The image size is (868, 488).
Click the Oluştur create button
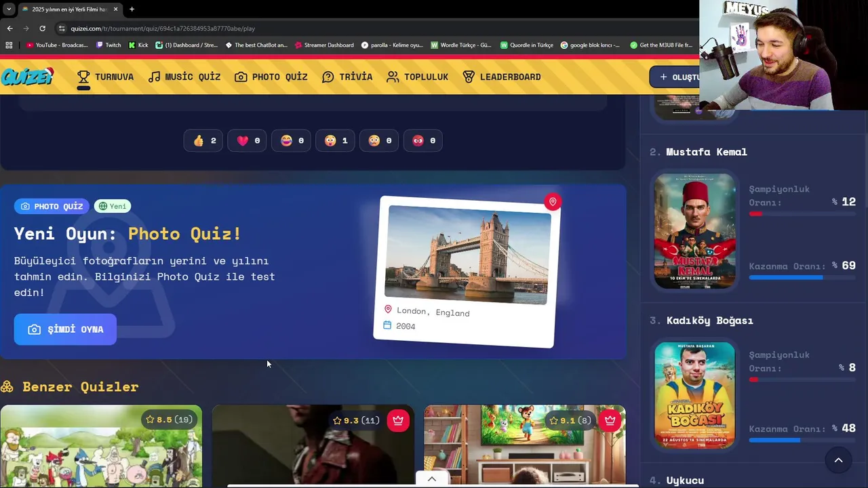674,77
